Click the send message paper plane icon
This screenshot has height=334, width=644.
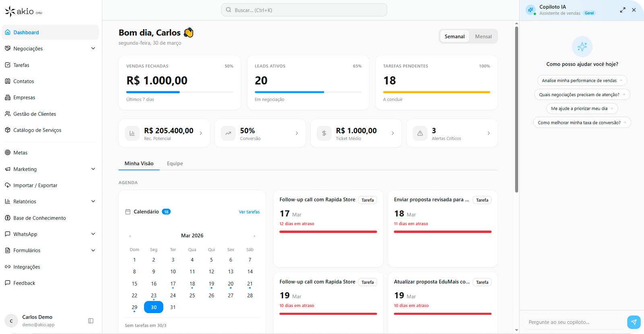point(634,322)
